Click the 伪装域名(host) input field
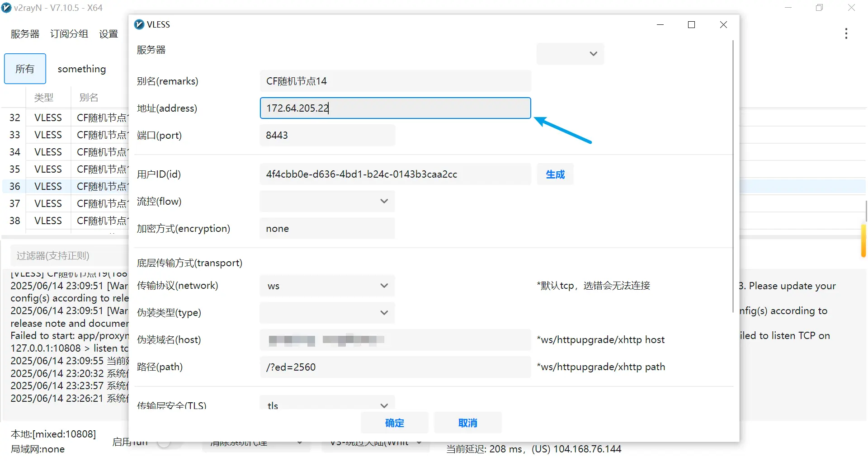This screenshot has height=461, width=868. coord(395,340)
